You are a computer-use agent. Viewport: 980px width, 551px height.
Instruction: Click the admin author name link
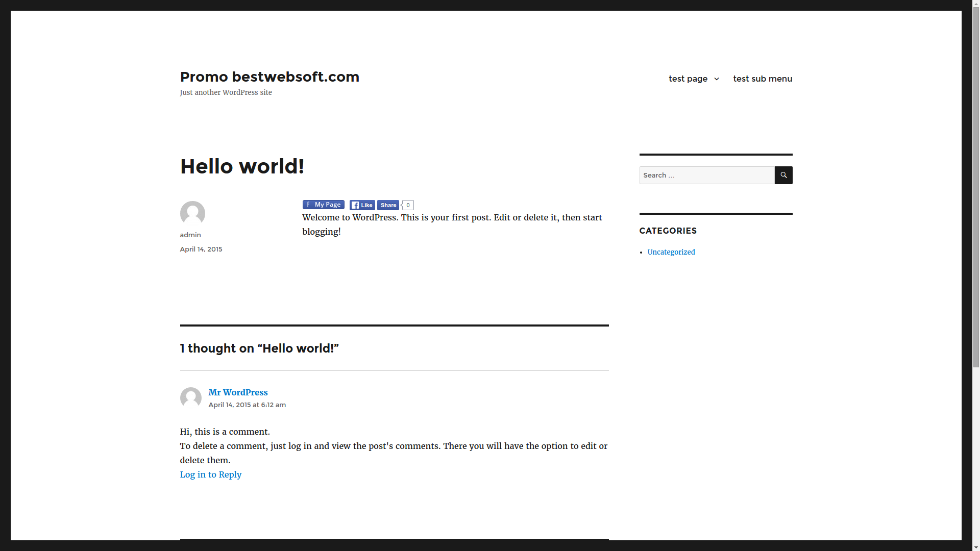(x=190, y=235)
